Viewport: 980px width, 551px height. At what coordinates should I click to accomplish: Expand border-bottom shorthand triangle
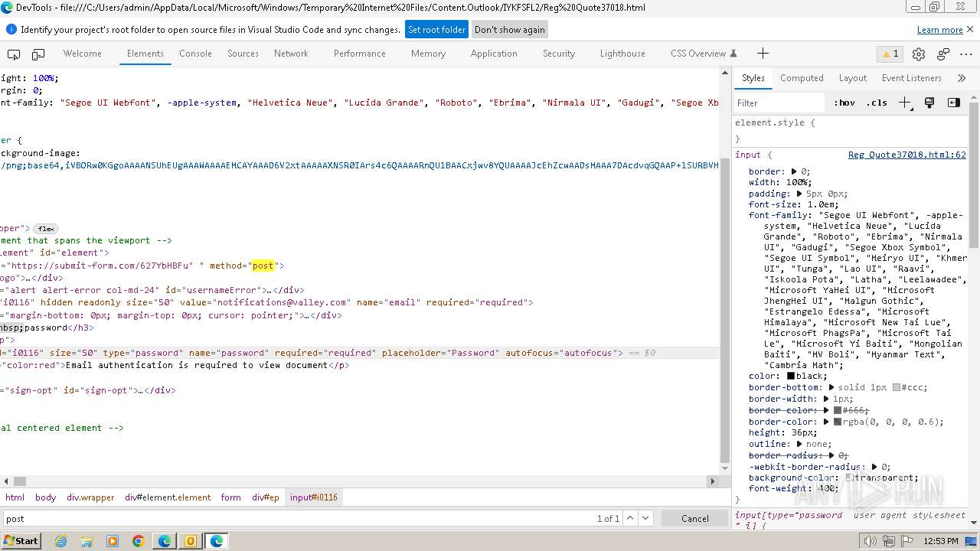point(831,388)
